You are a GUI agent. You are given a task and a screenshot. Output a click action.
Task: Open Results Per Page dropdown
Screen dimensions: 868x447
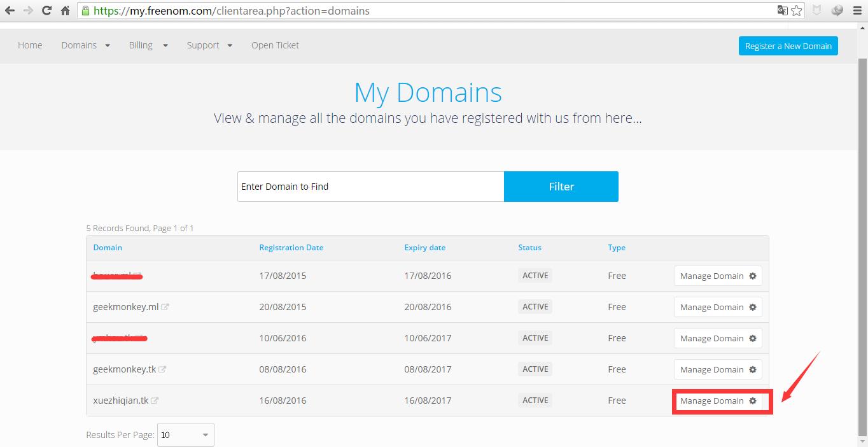[185, 435]
